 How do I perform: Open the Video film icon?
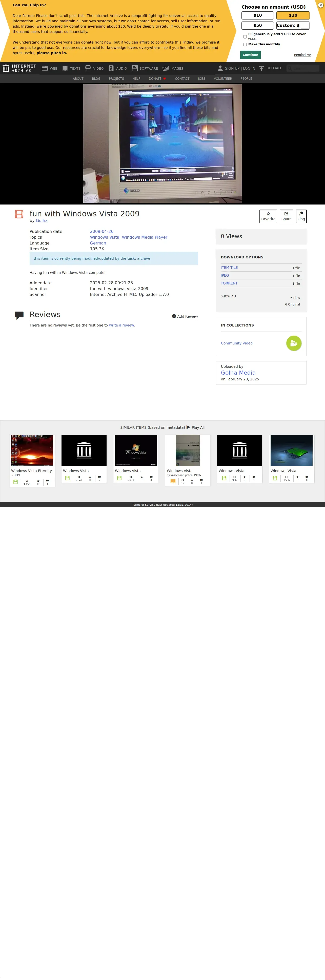click(88, 69)
